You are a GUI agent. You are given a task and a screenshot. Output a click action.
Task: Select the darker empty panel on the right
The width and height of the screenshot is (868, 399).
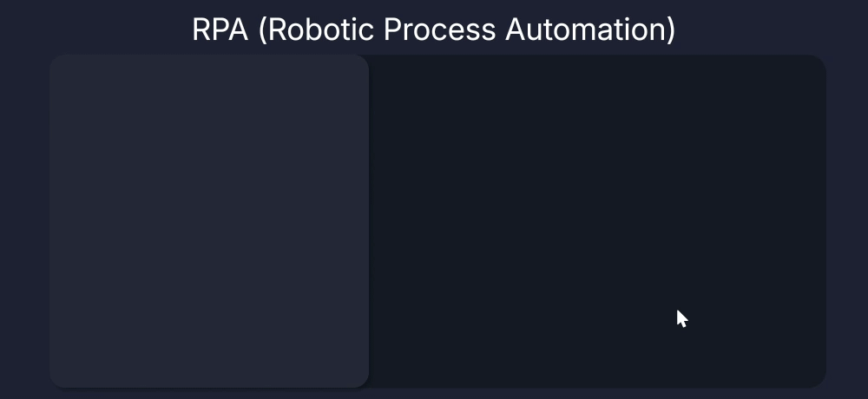[597, 220]
